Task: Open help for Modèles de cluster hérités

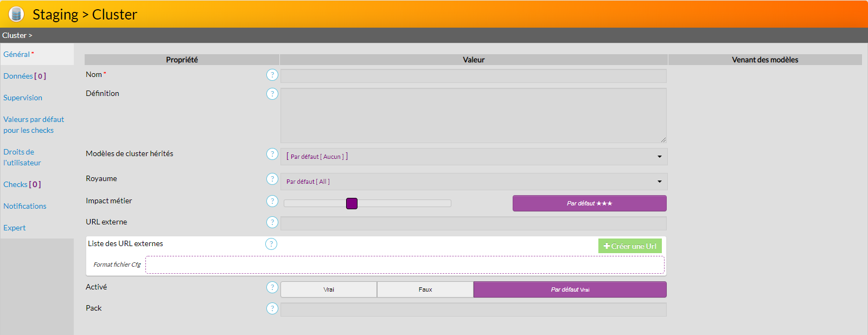Action: (272, 154)
